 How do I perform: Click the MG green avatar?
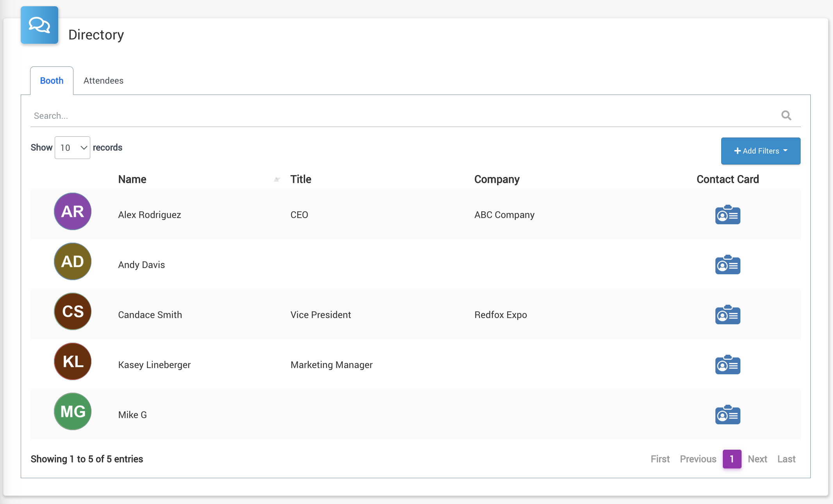tap(73, 411)
